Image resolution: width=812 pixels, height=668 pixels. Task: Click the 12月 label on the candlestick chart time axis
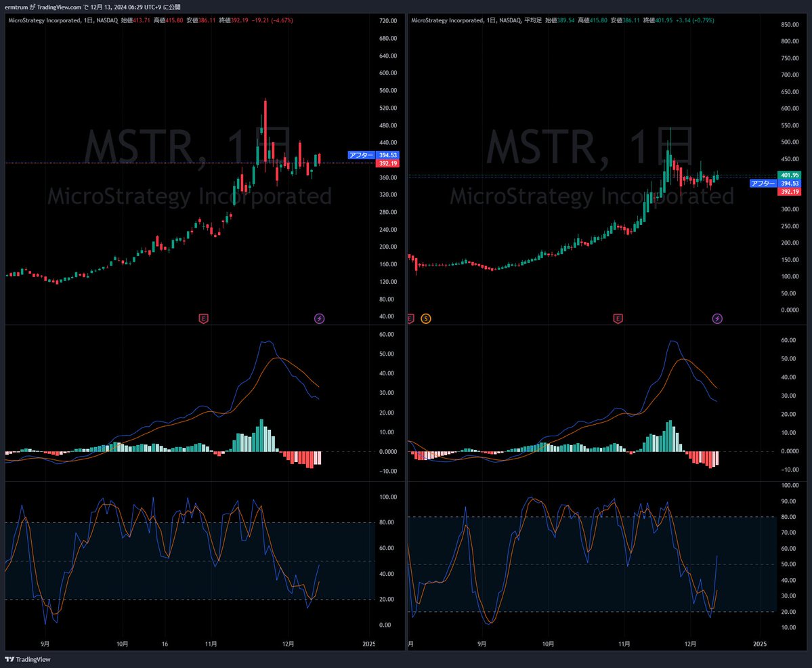coord(289,644)
